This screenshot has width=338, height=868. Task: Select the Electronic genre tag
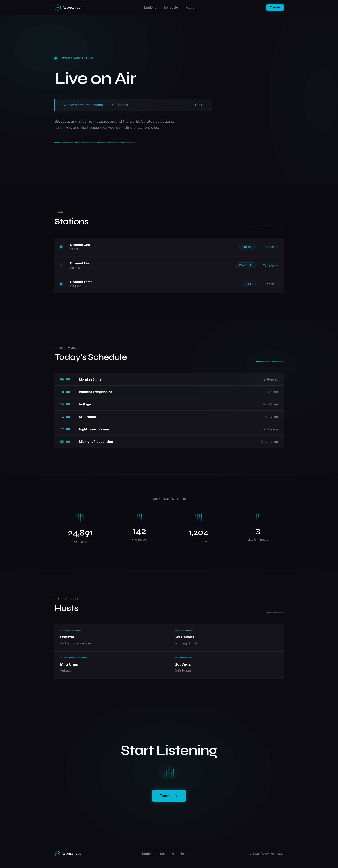246,265
